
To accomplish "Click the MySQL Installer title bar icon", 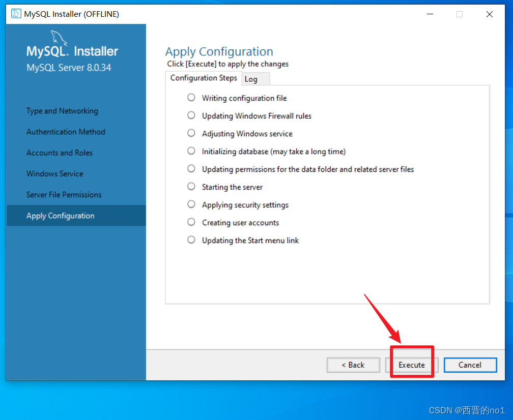I will pos(16,14).
